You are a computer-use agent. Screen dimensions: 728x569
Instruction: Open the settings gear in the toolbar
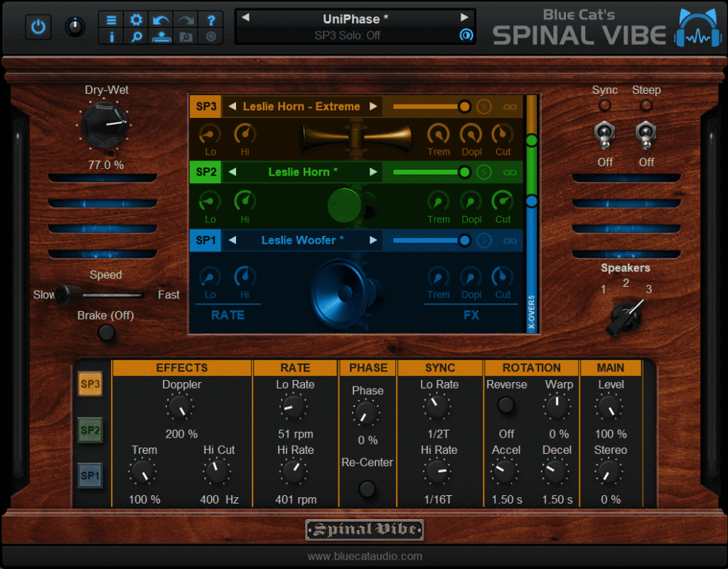[x=136, y=19]
